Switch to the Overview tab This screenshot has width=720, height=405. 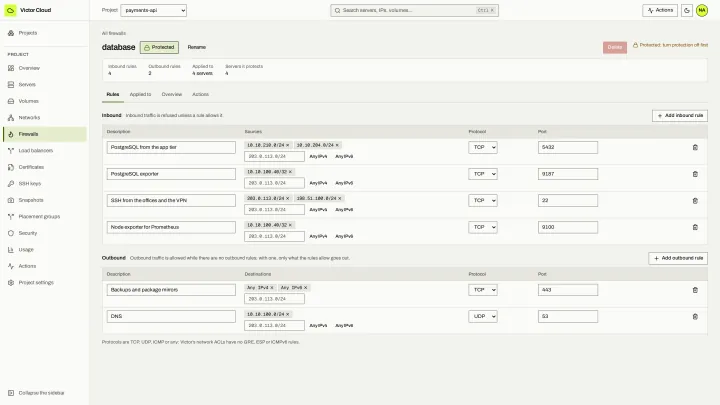coord(172,94)
